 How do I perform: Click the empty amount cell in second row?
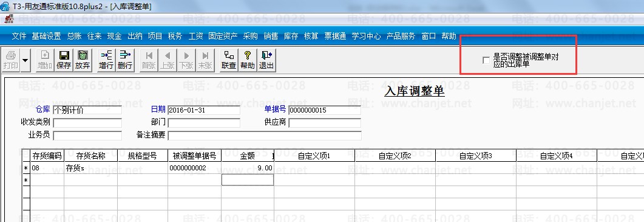click(248, 180)
